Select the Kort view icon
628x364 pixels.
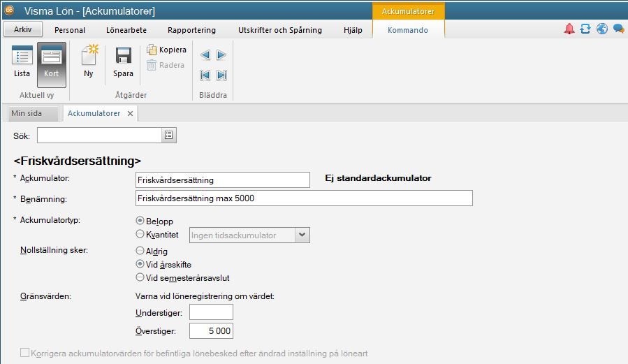52,63
